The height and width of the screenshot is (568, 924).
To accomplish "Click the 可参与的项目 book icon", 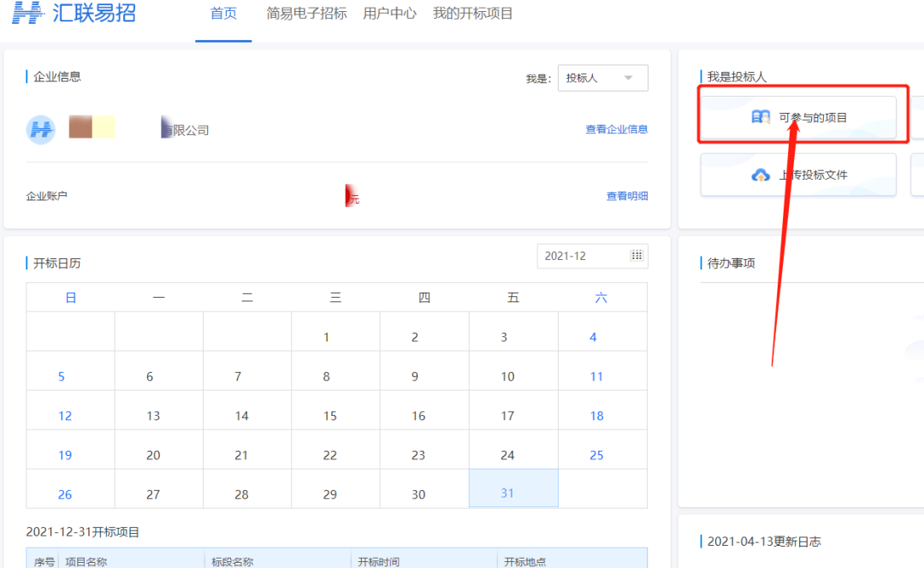I will click(x=761, y=117).
